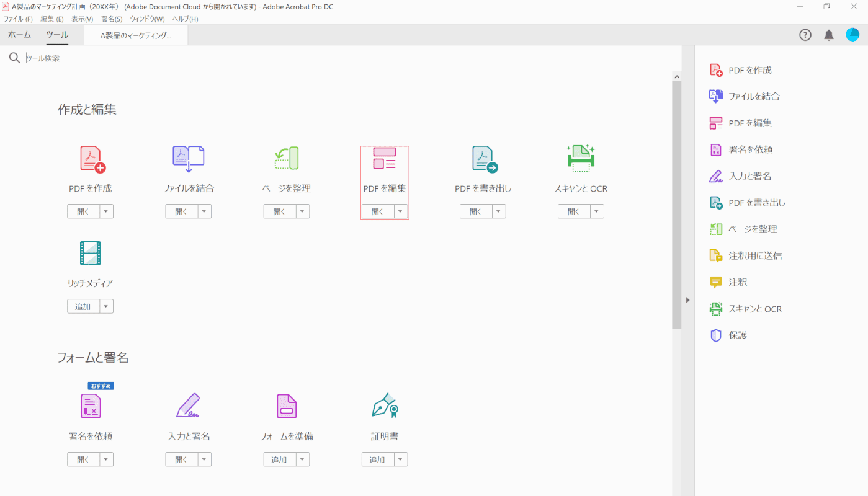This screenshot has height=496, width=868.
Task: Click the 証明書 fountain pen icon
Action: (x=385, y=405)
